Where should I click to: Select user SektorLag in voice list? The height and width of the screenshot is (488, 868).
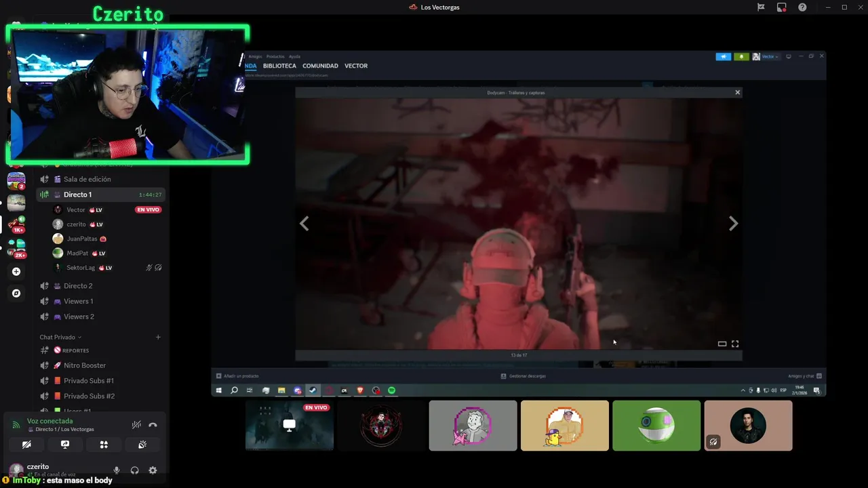(107, 268)
